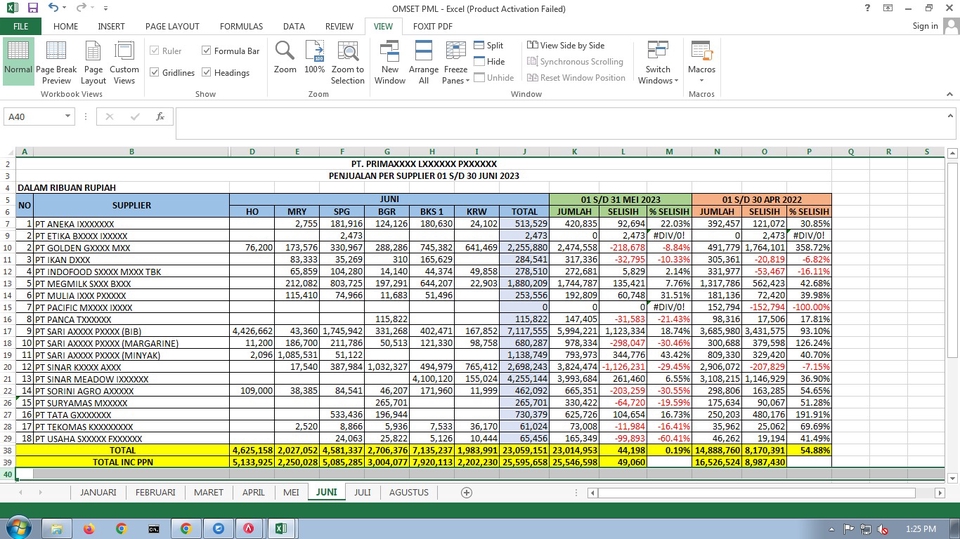Launch Firefox from the taskbar

pyautogui.click(x=89, y=529)
